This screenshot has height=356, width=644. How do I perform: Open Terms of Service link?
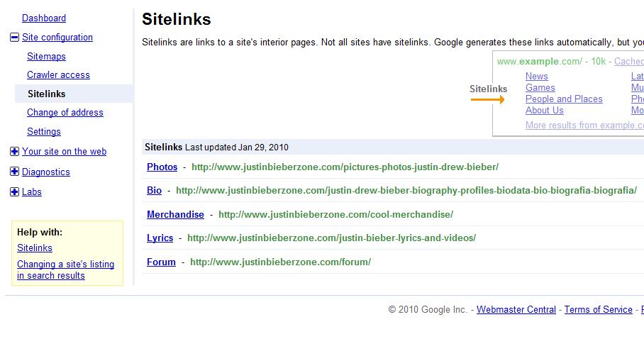(598, 309)
